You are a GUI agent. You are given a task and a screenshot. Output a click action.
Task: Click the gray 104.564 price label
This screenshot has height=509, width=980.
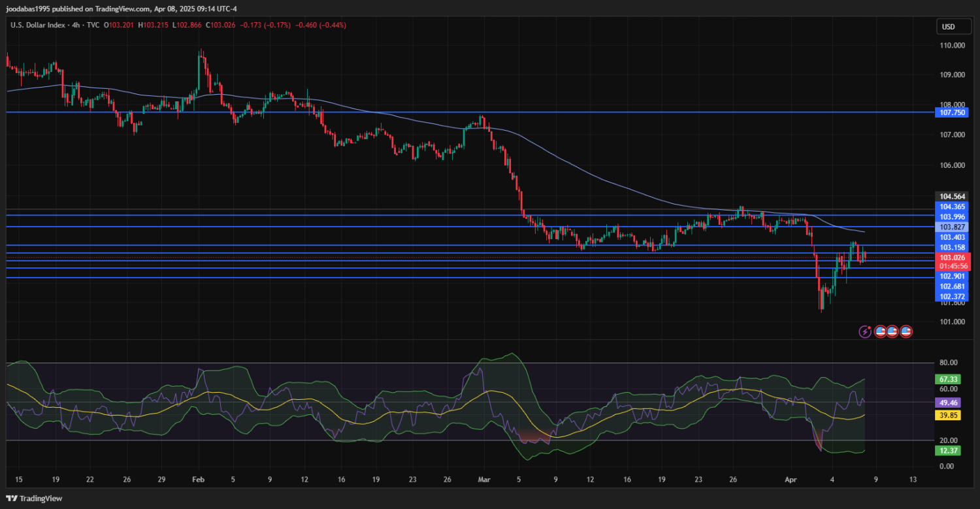pyautogui.click(x=953, y=196)
